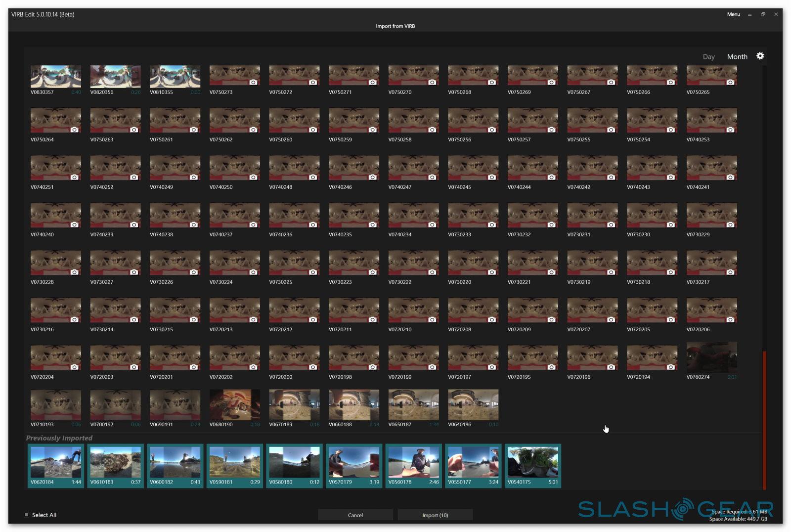Click the Import (10) button
Image resolution: width=791 pixels, height=532 pixels.
[435, 515]
